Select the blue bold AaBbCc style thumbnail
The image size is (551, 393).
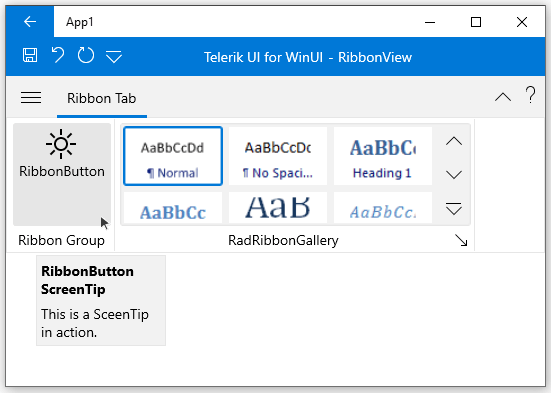pos(173,207)
